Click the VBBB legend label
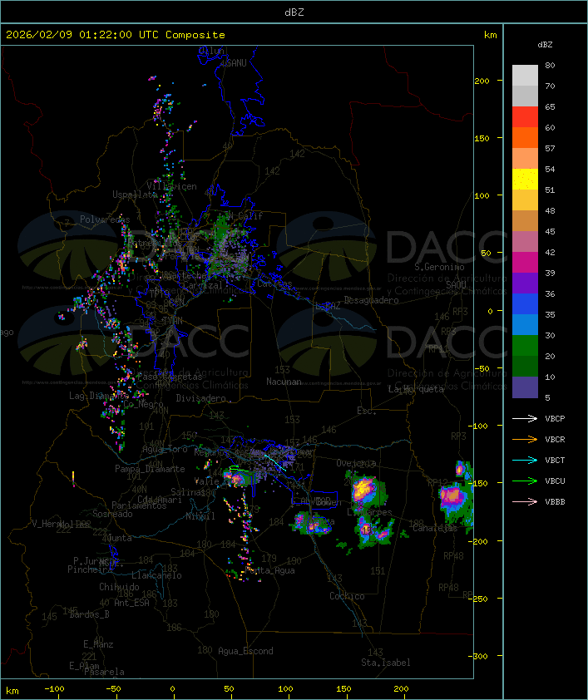 [555, 502]
